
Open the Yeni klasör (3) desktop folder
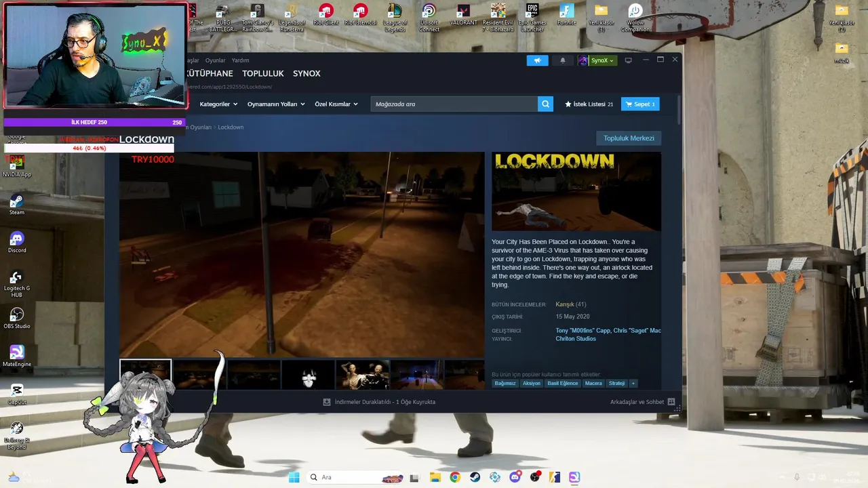601,18
